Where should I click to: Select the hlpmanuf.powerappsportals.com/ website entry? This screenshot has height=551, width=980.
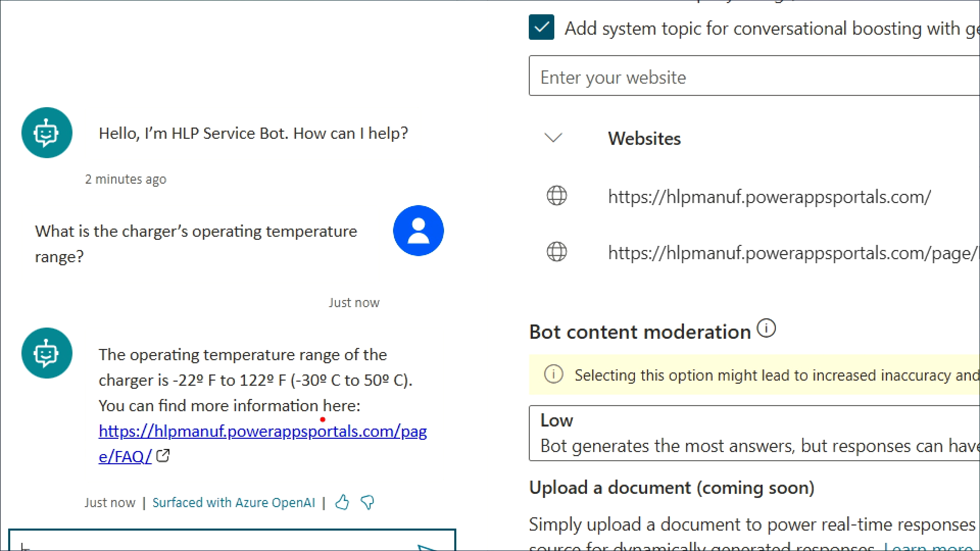pos(769,197)
